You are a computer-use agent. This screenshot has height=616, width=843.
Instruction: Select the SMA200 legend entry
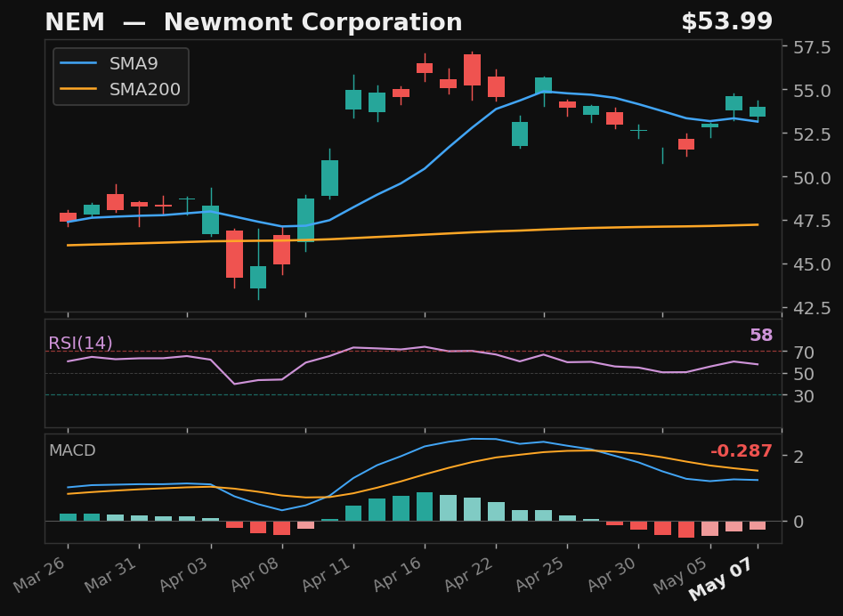click(x=120, y=89)
